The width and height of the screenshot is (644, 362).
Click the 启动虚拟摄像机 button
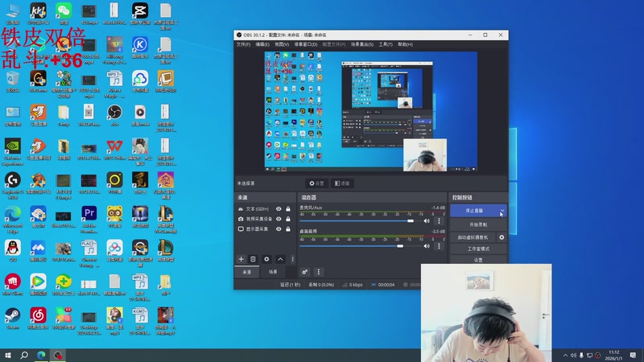tap(473, 237)
